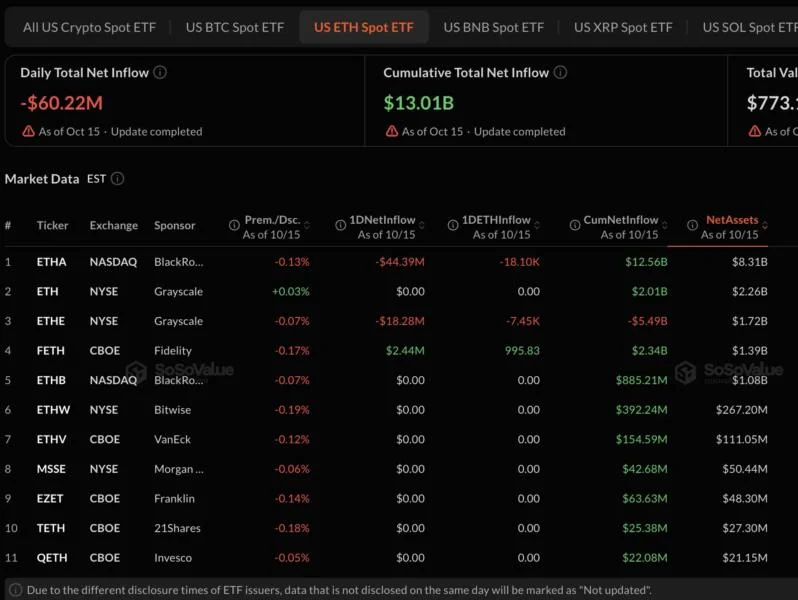
Task: Click daily inflow value -$60.22M
Action: [x=62, y=103]
